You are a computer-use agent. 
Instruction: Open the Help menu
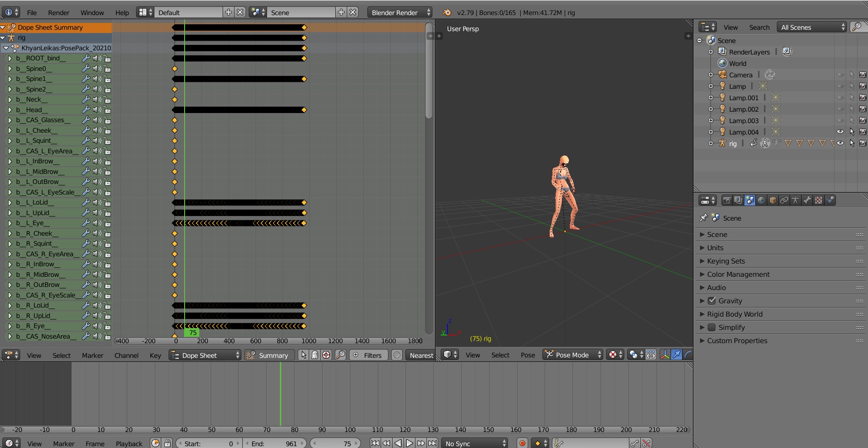122,12
